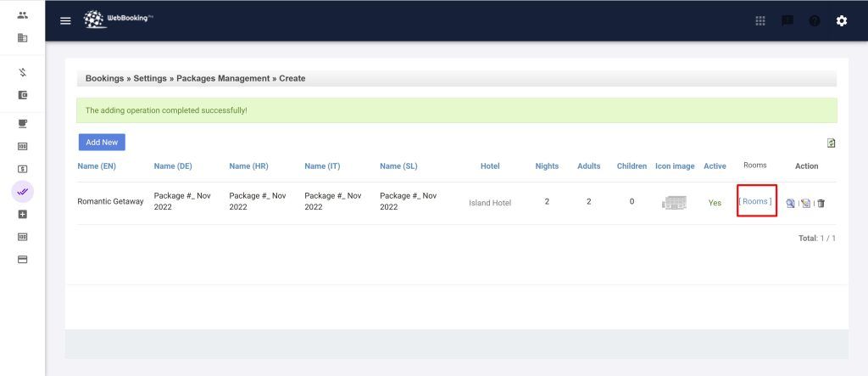Image resolution: width=868 pixels, height=376 pixels.
Task: Click the refresh list icon
Action: pos(832,143)
